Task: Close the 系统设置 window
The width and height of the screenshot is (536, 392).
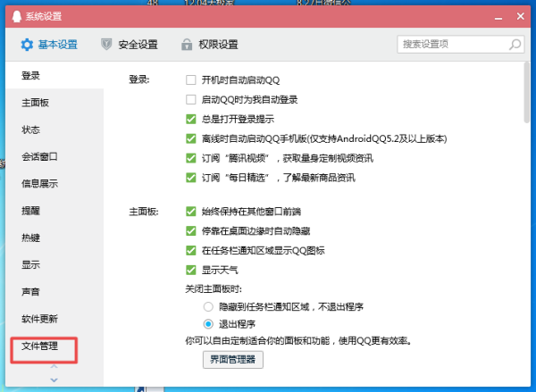Action: point(520,16)
